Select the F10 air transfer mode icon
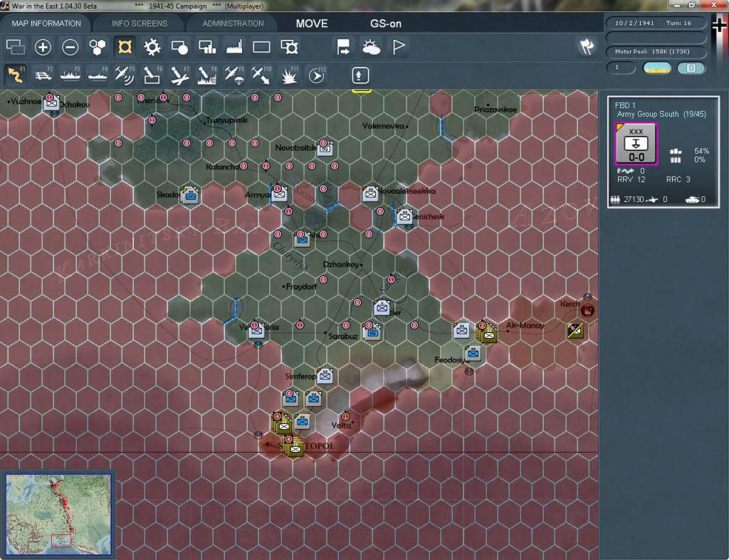 click(x=261, y=75)
